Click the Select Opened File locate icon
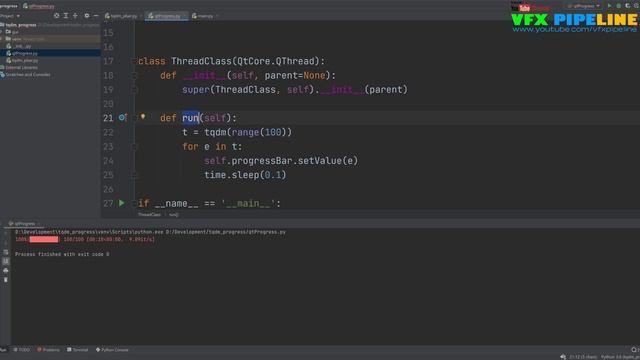This screenshot has height=360, width=640. coord(56,16)
